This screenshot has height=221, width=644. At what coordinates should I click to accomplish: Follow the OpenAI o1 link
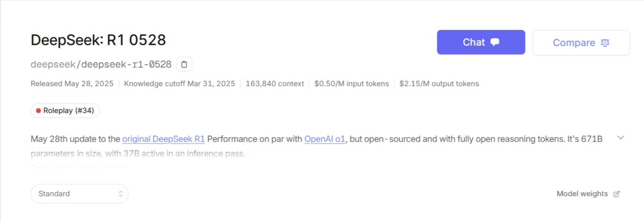(325, 139)
